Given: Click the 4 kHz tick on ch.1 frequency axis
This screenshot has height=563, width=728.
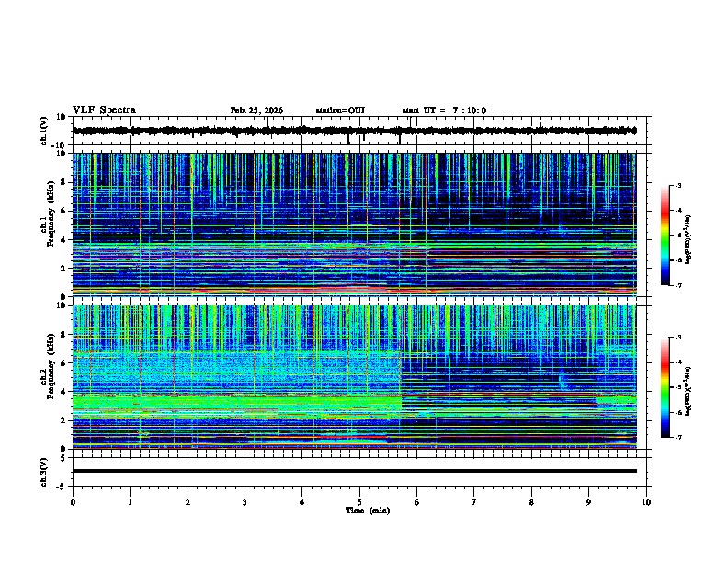Looking at the screenshot, I should (x=63, y=240).
